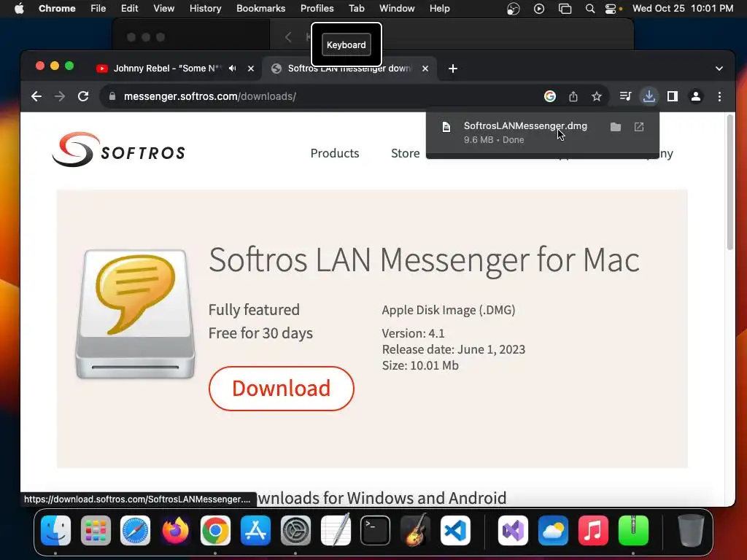Share this page icon in address bar
This screenshot has width=747, height=560.
pyautogui.click(x=573, y=97)
